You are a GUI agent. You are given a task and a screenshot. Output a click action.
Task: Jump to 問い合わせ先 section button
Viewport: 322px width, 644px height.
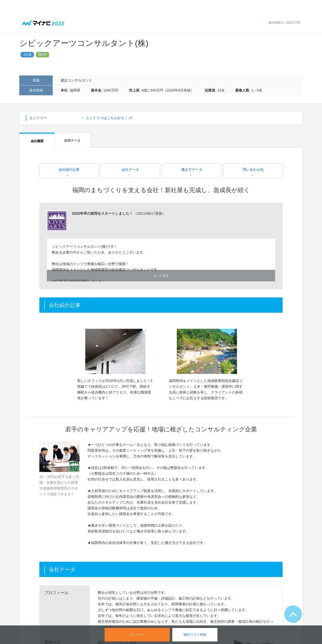[253, 171]
